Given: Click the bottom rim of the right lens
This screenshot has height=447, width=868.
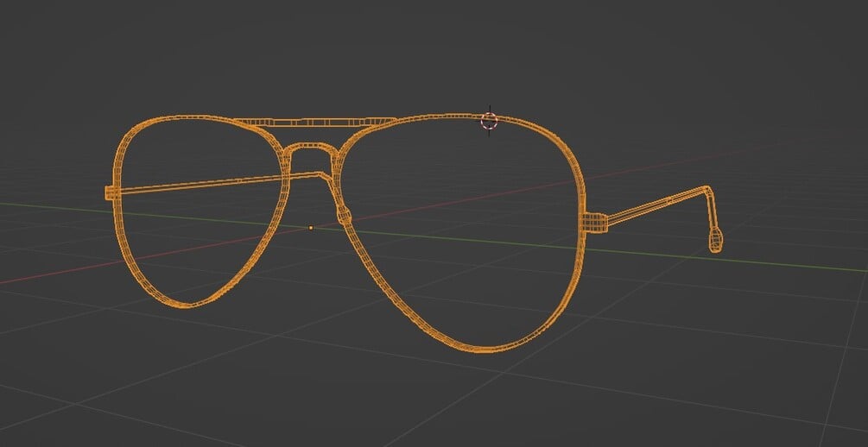Looking at the screenshot, I should pos(483,349).
